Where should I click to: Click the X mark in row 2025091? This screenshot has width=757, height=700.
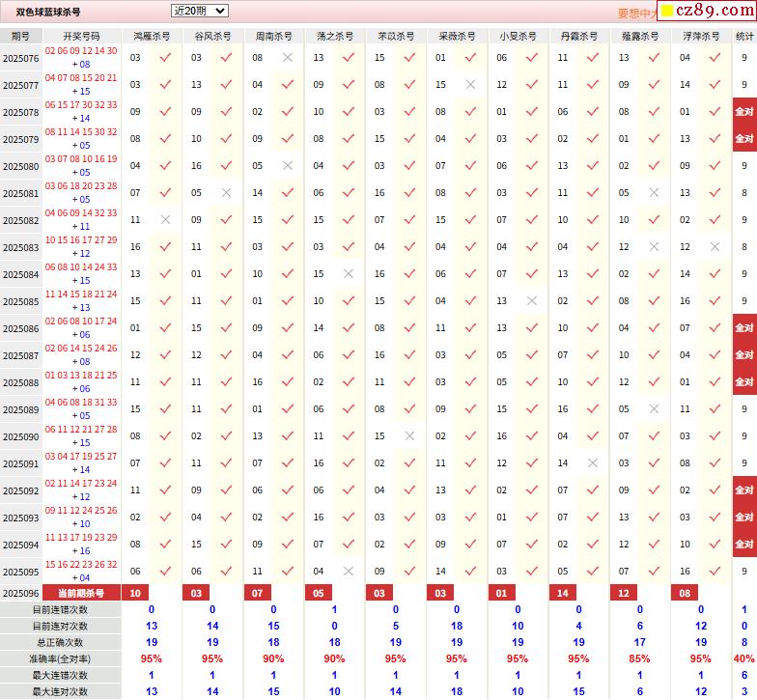(x=593, y=463)
